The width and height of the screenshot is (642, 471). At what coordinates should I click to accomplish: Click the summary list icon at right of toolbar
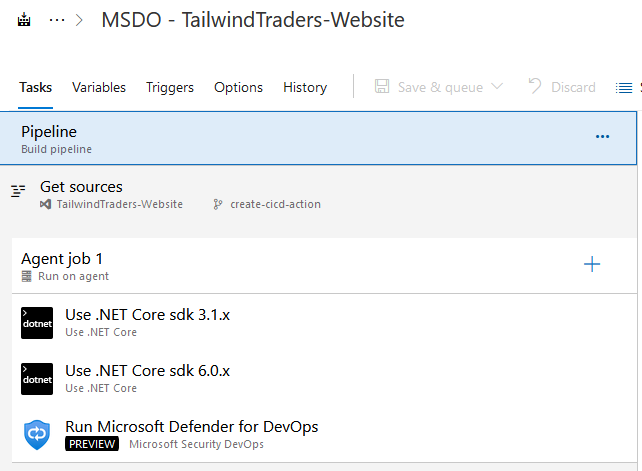tap(624, 88)
